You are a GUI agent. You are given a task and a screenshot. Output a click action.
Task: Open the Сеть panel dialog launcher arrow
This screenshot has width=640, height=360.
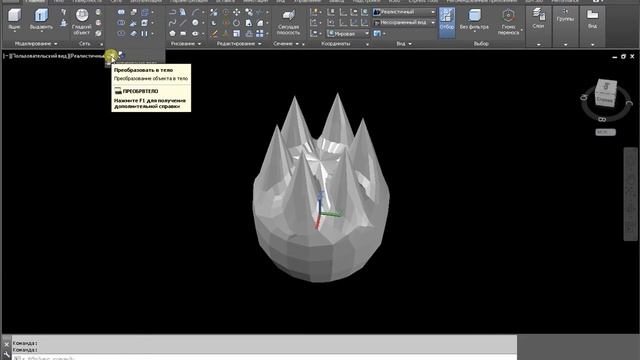point(101,44)
